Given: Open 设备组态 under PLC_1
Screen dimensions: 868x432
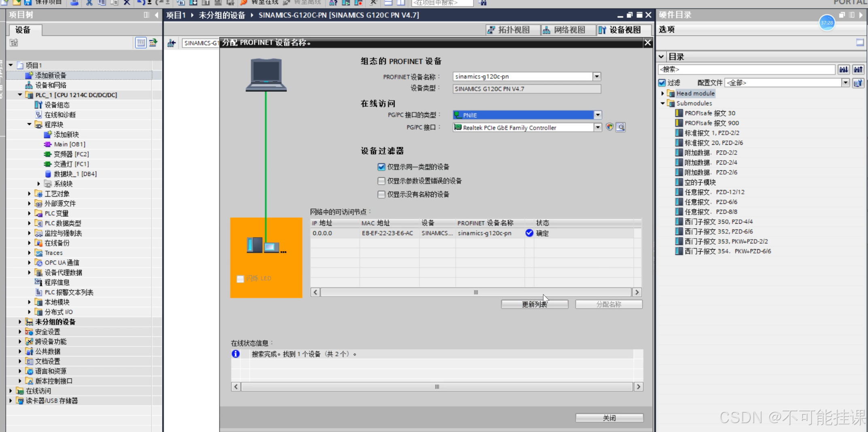Looking at the screenshot, I should click(57, 105).
